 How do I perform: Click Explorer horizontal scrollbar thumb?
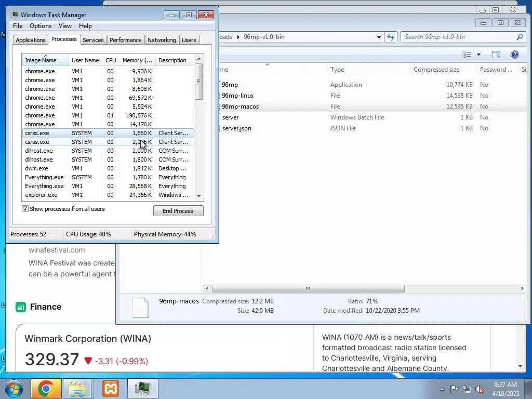pos(308,288)
